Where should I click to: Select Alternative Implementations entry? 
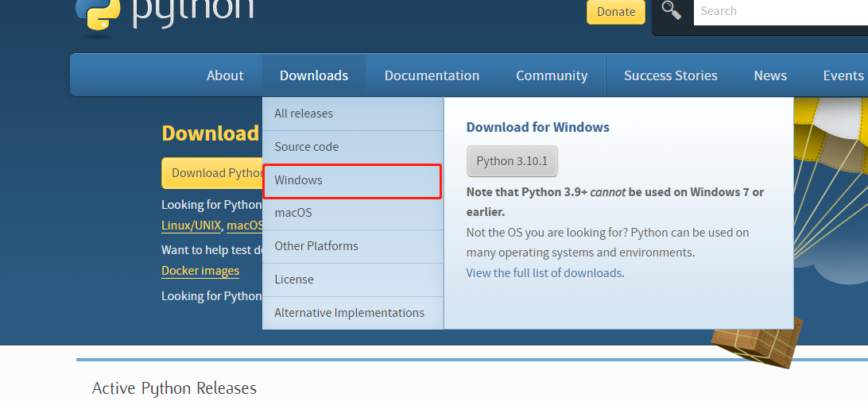click(350, 313)
